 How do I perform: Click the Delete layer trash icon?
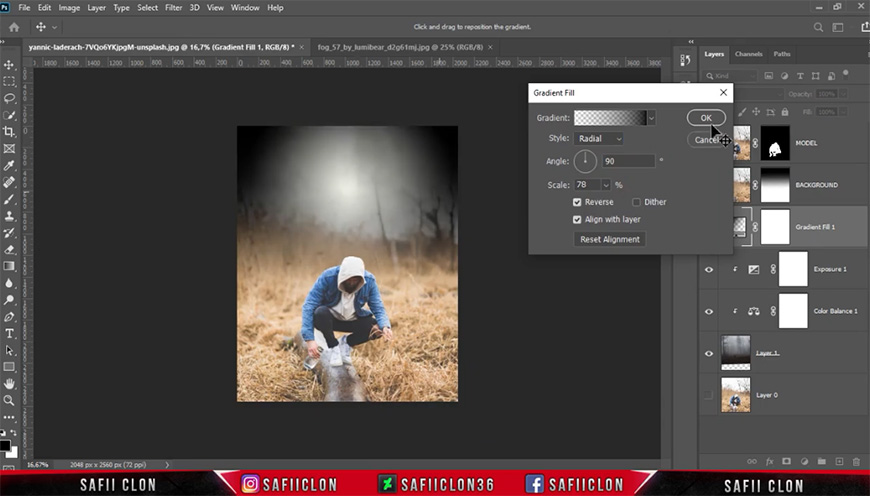tap(856, 461)
